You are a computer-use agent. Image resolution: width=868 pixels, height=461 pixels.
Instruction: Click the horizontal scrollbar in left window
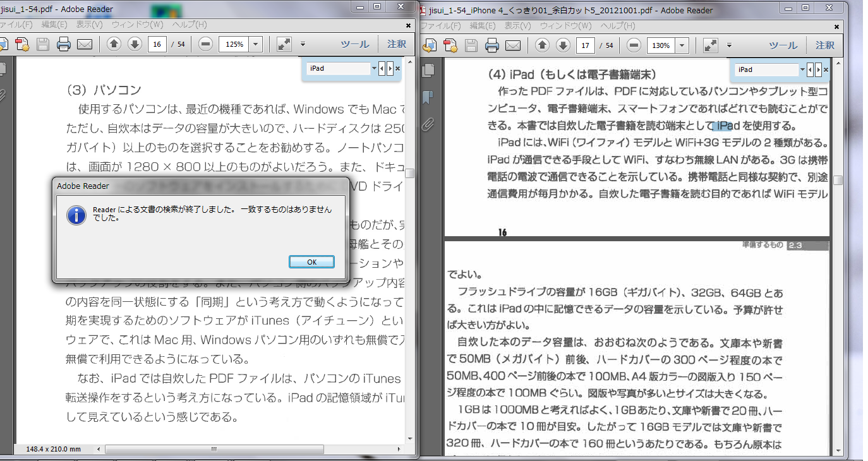(214, 450)
